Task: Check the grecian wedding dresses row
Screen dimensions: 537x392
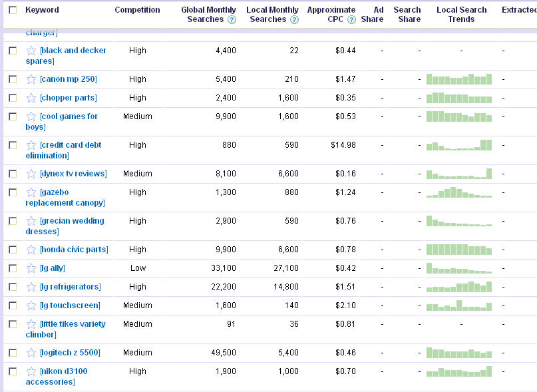Action: click(x=13, y=221)
